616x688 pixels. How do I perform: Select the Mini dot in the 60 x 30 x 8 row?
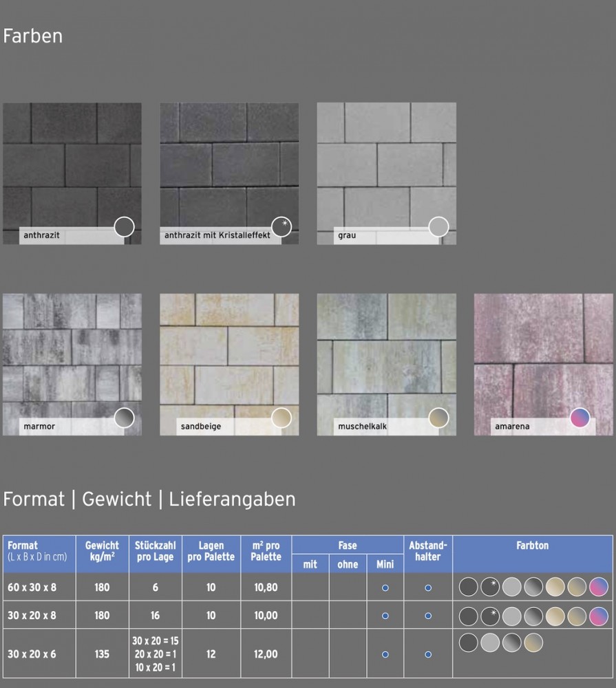(385, 588)
